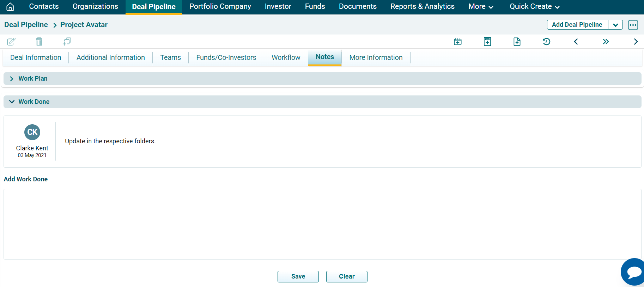Click the add calendar event icon
This screenshot has height=287, width=644.
(458, 42)
